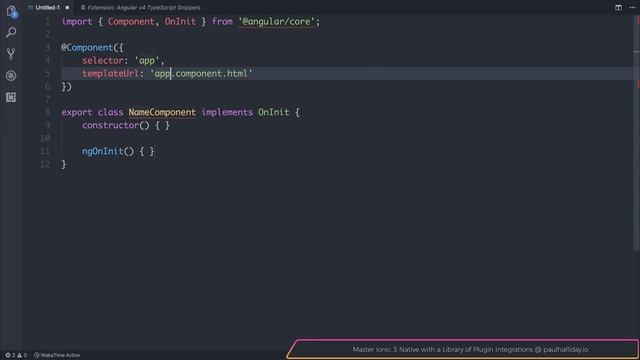Image resolution: width=640 pixels, height=360 pixels.
Task: Click line number 12 in the gutter
Action: (45, 164)
